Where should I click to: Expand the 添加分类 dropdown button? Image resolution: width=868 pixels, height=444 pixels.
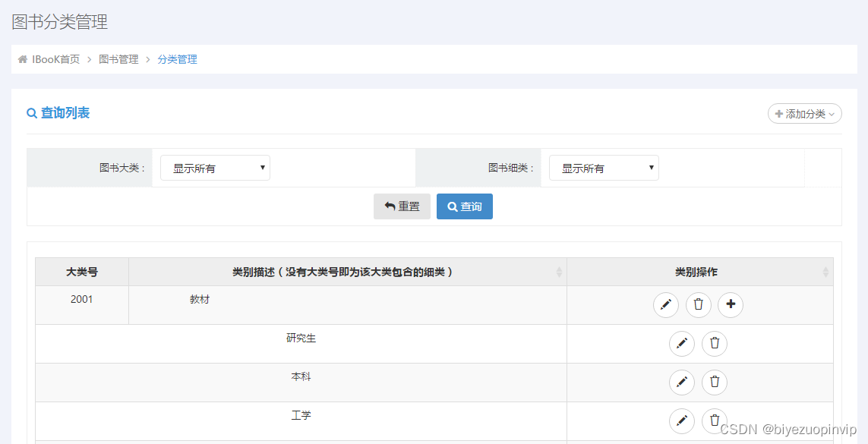pyautogui.click(x=805, y=114)
